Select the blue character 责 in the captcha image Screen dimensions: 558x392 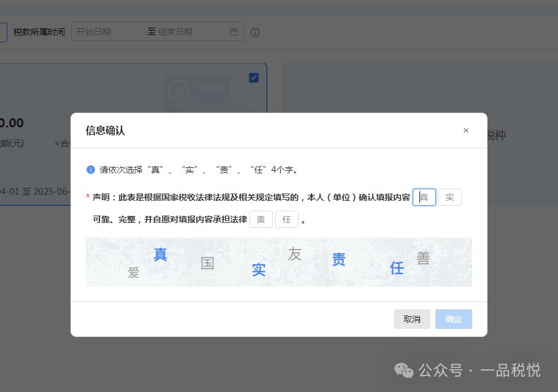coord(338,260)
